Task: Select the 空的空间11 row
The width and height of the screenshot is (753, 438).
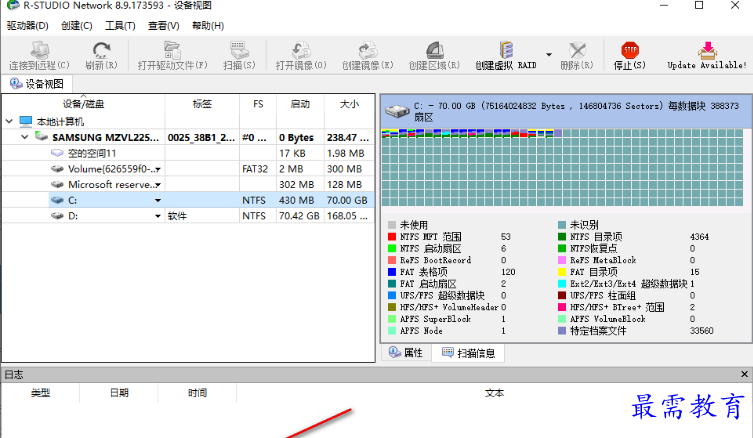Action: pyautogui.click(x=188, y=153)
